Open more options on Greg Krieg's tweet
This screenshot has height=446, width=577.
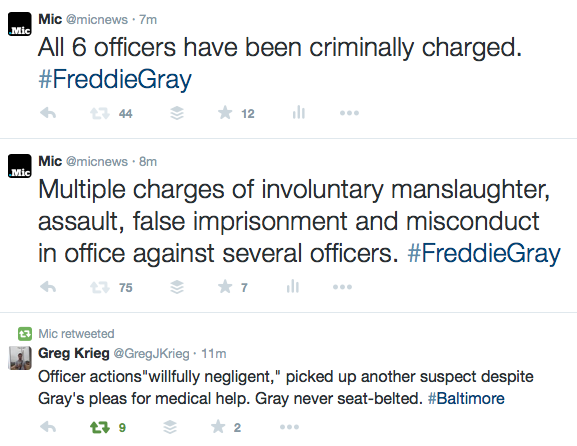(x=289, y=427)
